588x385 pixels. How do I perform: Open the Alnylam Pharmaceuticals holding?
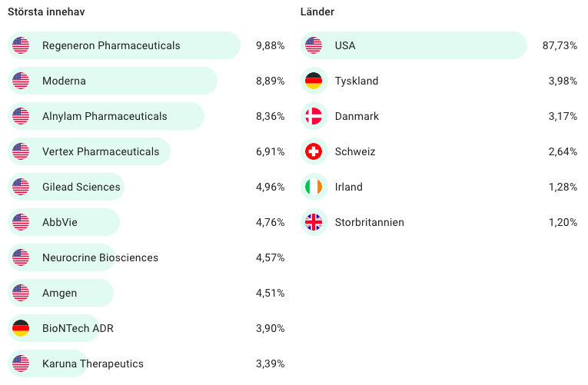coord(105,116)
